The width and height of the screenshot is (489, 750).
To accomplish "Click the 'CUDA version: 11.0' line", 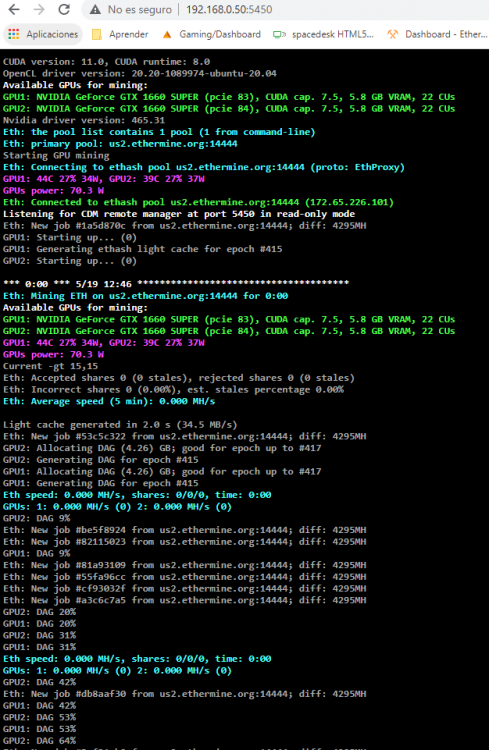I will tap(107, 62).
